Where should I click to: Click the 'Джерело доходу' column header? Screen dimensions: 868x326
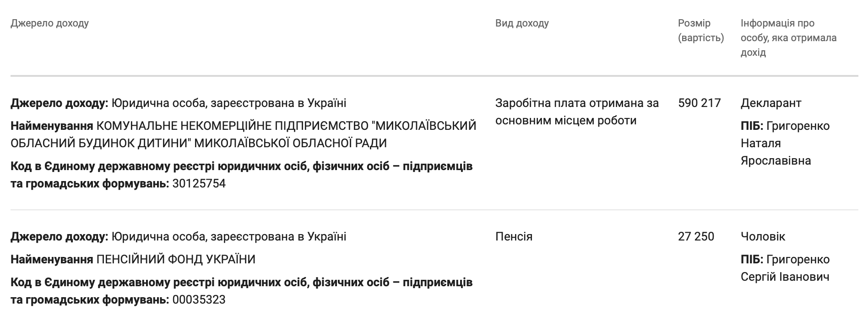point(49,23)
